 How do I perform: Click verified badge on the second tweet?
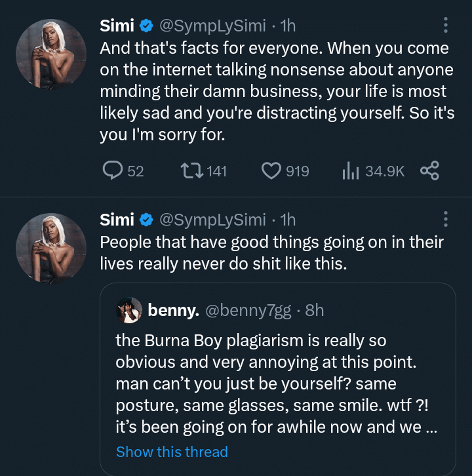click(147, 220)
